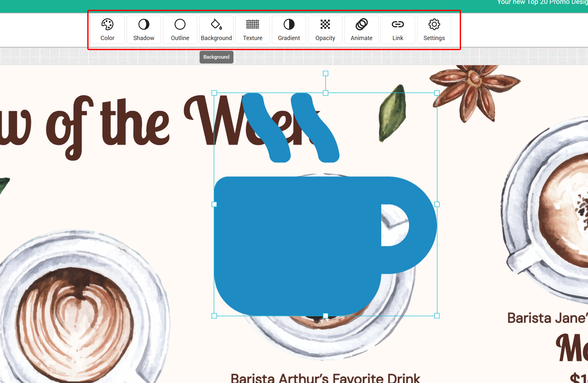Click the bottom-left resize handle of selection
This screenshot has width=588, height=383.
click(214, 316)
